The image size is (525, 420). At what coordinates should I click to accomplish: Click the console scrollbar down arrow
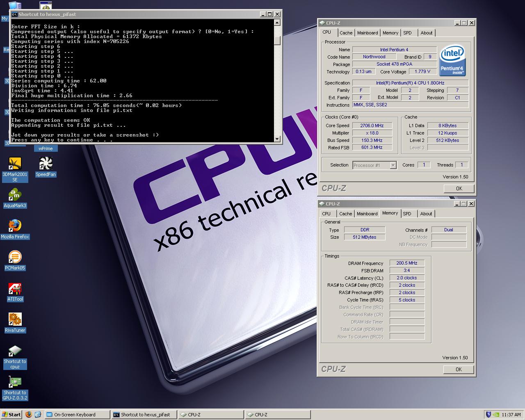click(x=277, y=139)
